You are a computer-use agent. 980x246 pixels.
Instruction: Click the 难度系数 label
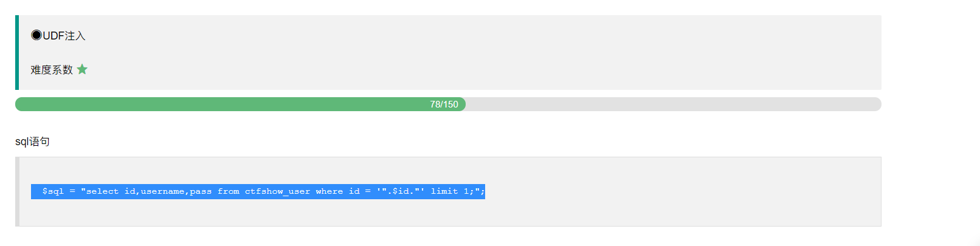52,70
